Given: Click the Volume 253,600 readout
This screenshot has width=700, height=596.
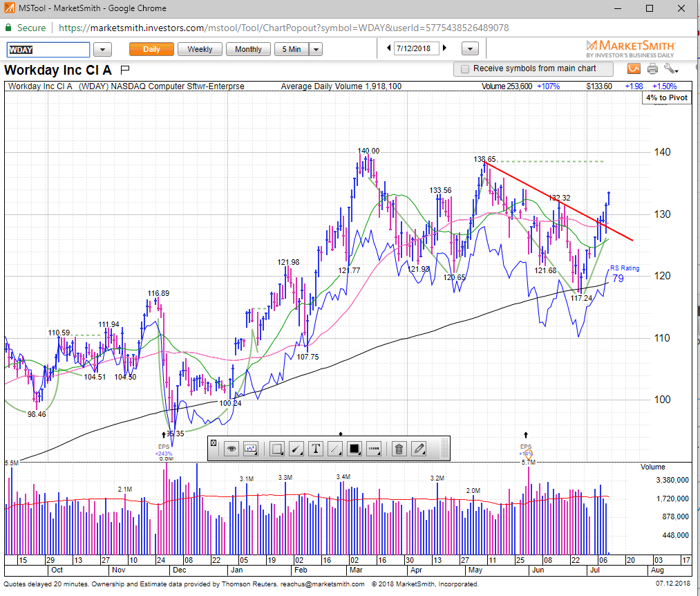Looking at the screenshot, I should (507, 86).
